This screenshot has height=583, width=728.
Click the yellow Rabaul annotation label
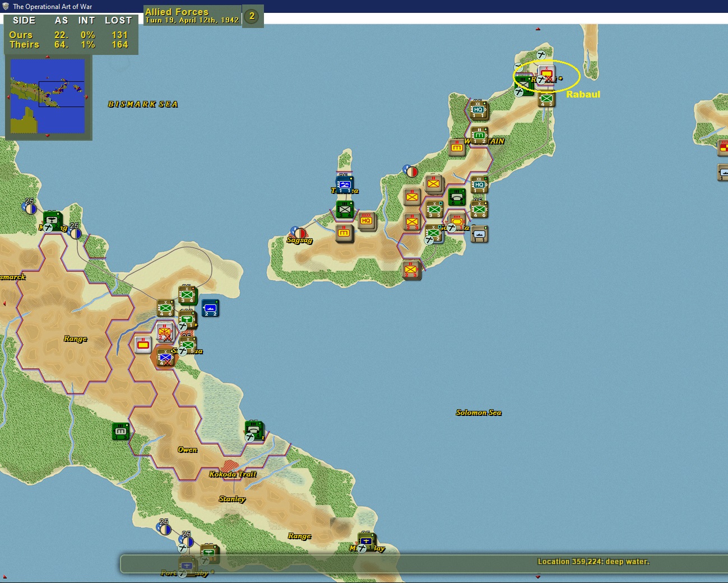583,94
